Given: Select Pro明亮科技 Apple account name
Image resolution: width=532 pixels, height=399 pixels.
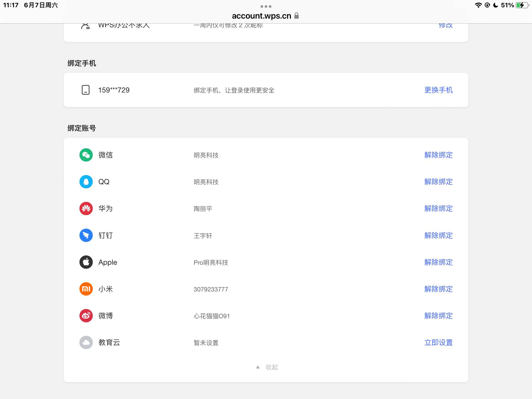Looking at the screenshot, I should (211, 262).
